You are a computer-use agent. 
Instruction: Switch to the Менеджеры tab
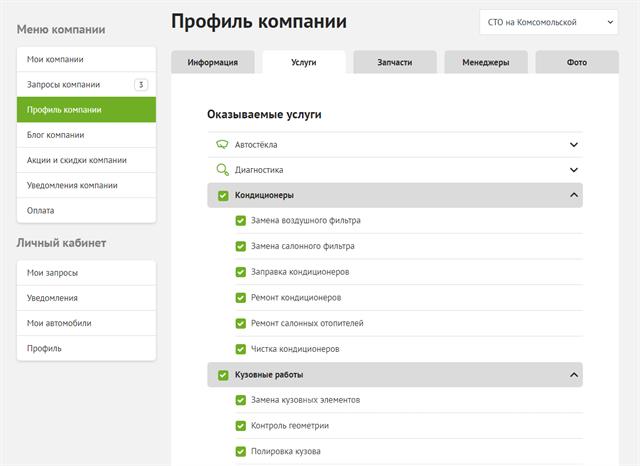[486, 62]
